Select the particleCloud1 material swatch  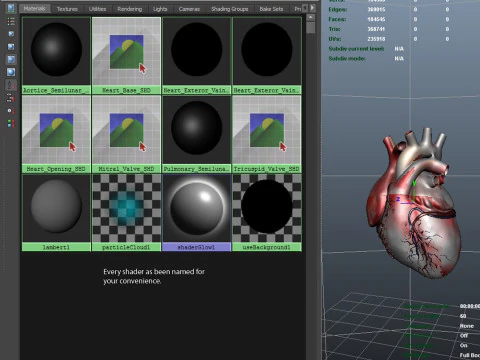click(x=126, y=212)
